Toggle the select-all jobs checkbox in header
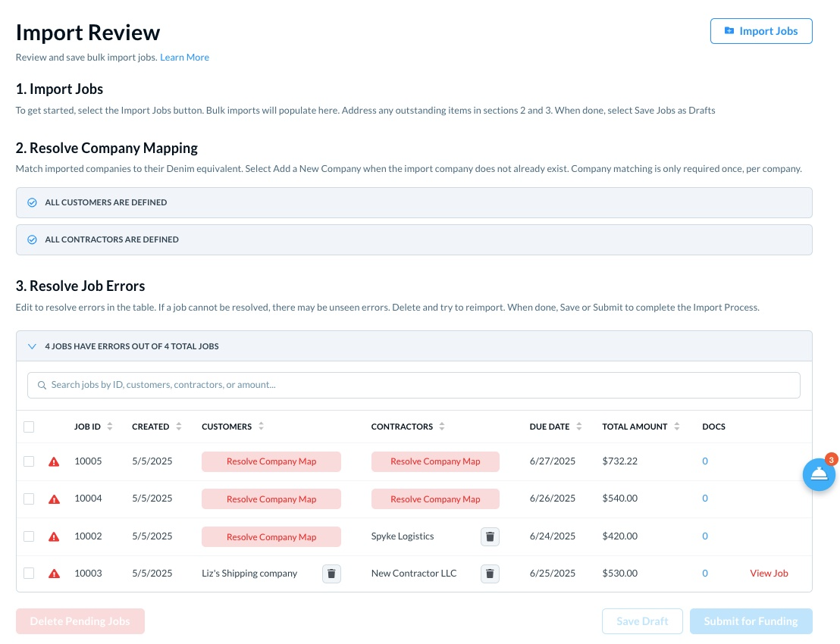This screenshot has height=644, width=840. tap(29, 427)
